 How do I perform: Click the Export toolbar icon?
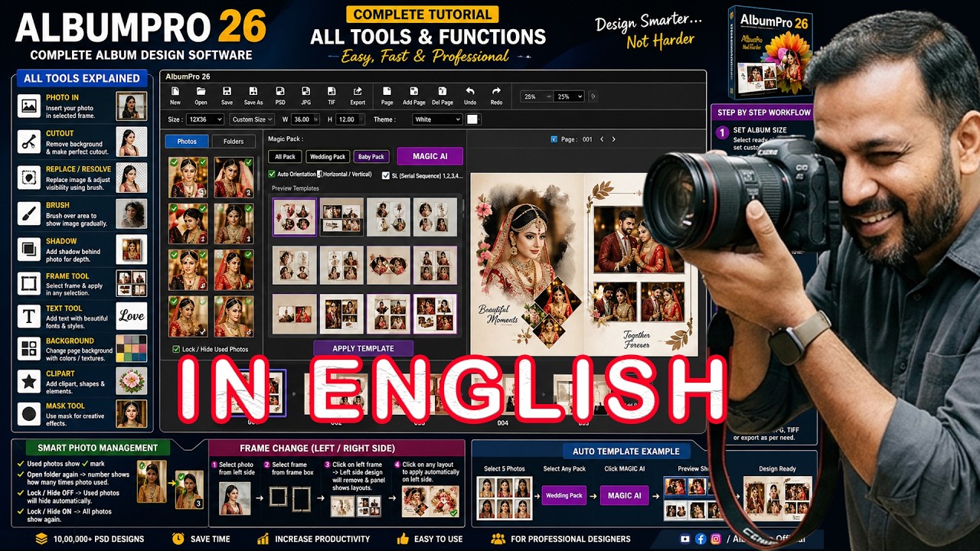point(358,92)
